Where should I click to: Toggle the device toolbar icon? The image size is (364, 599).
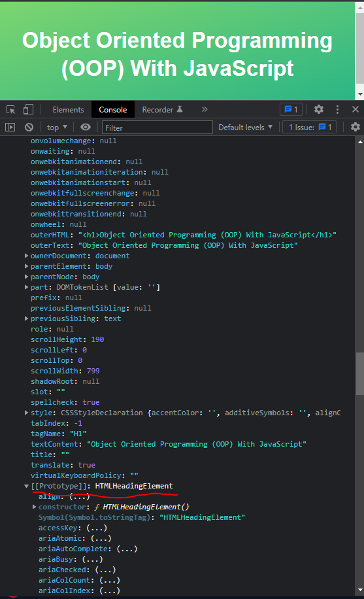click(x=28, y=110)
